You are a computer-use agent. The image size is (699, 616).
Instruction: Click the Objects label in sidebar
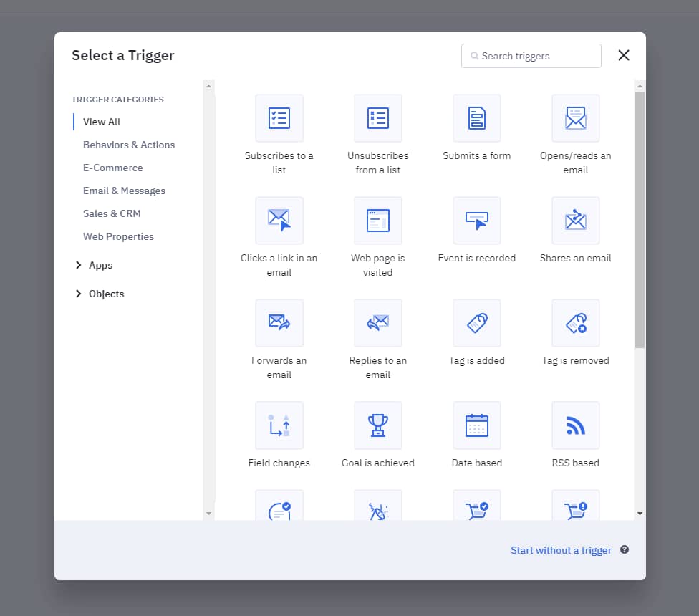[106, 294]
